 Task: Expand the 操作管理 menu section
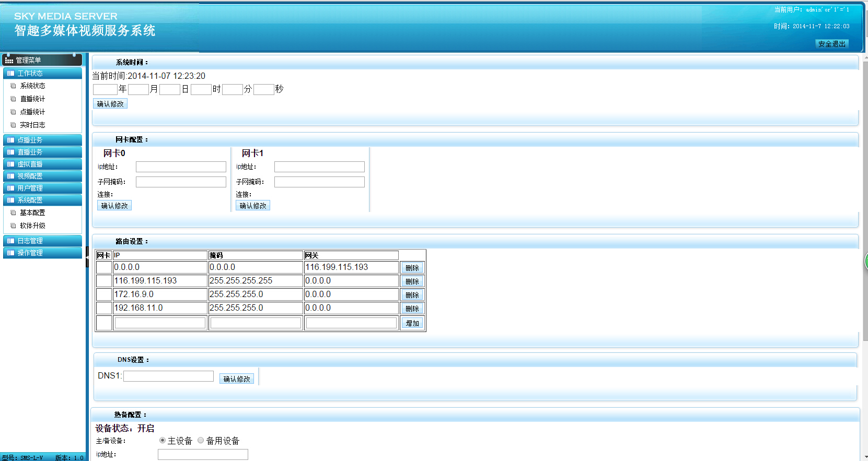(42, 253)
